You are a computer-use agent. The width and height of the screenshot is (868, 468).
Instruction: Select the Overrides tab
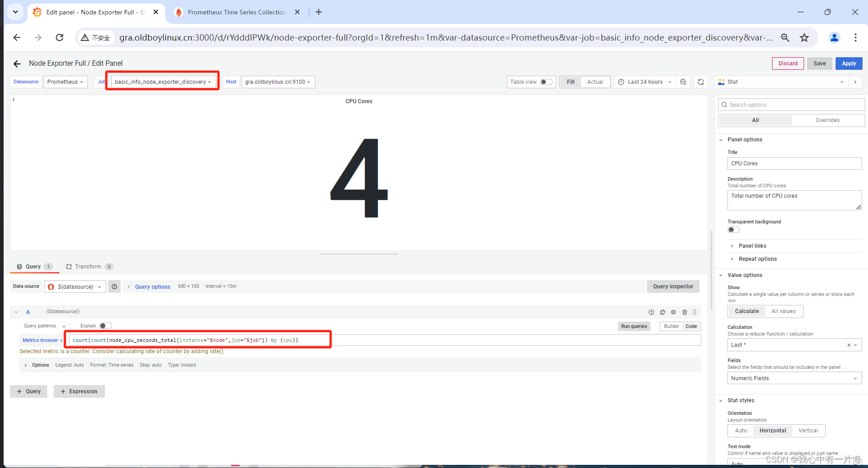[827, 120]
